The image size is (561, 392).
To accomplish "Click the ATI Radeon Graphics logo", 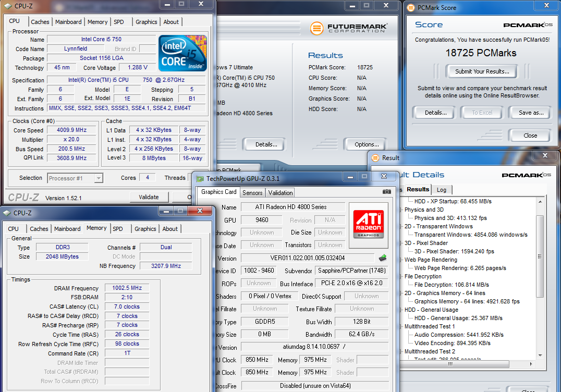I will tap(368, 224).
